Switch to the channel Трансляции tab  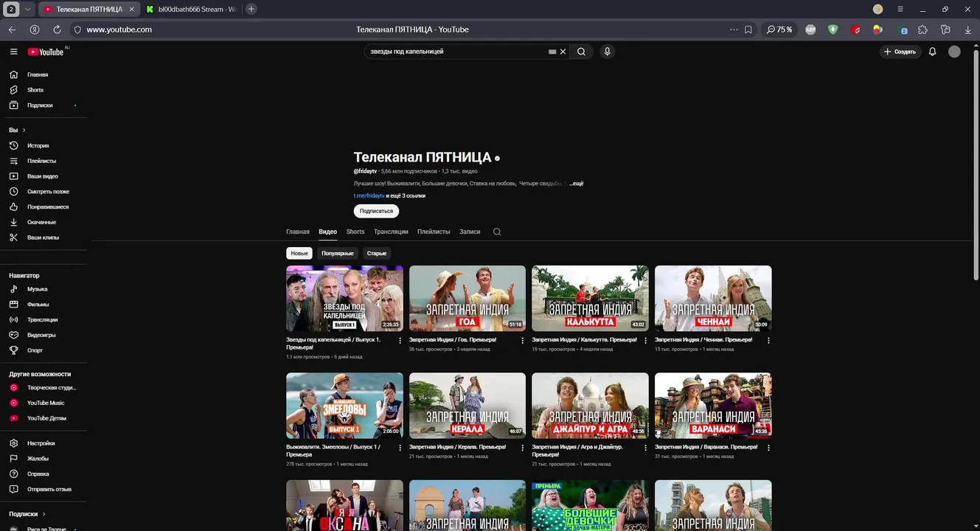391,232
